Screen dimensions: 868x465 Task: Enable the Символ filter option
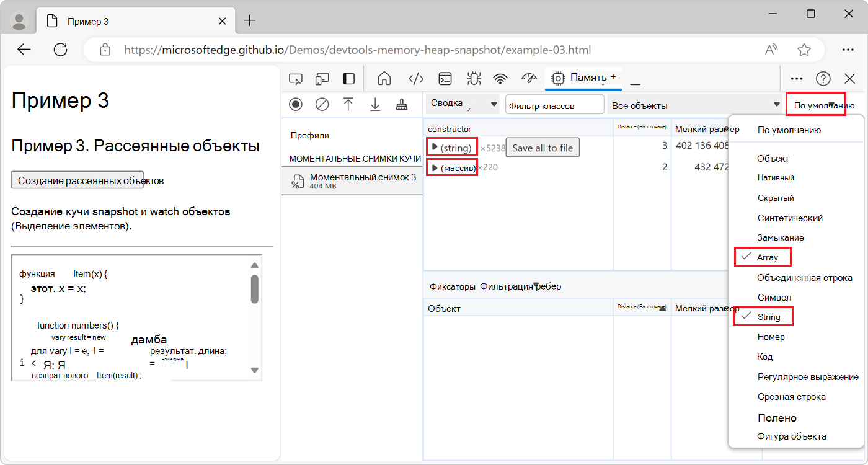tap(773, 298)
